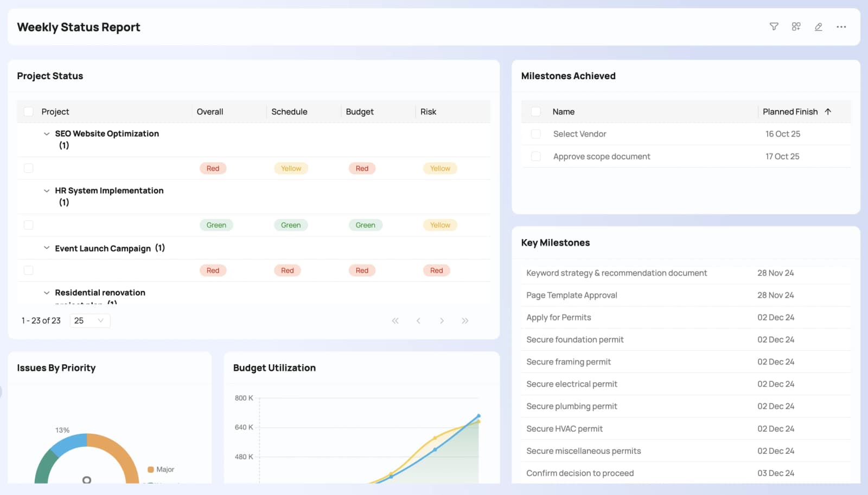The width and height of the screenshot is (868, 495).
Task: Open Secure plumbing permit milestone
Action: (x=572, y=407)
